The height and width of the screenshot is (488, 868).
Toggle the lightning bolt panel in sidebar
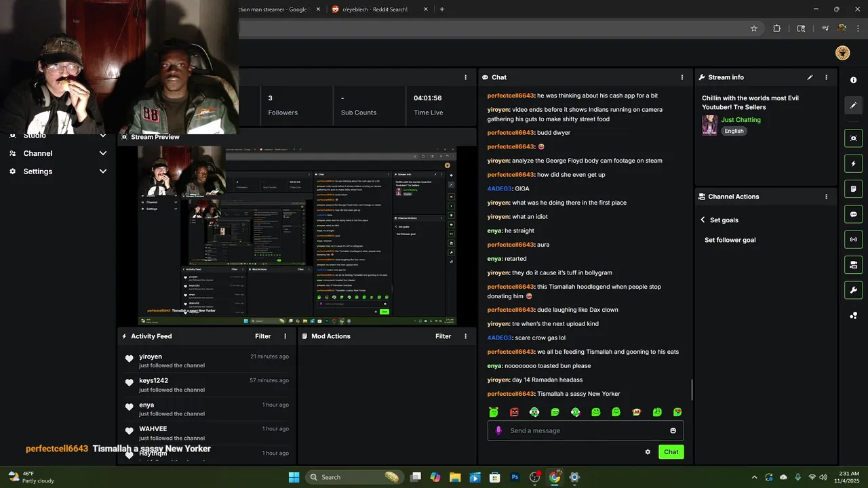(x=853, y=163)
